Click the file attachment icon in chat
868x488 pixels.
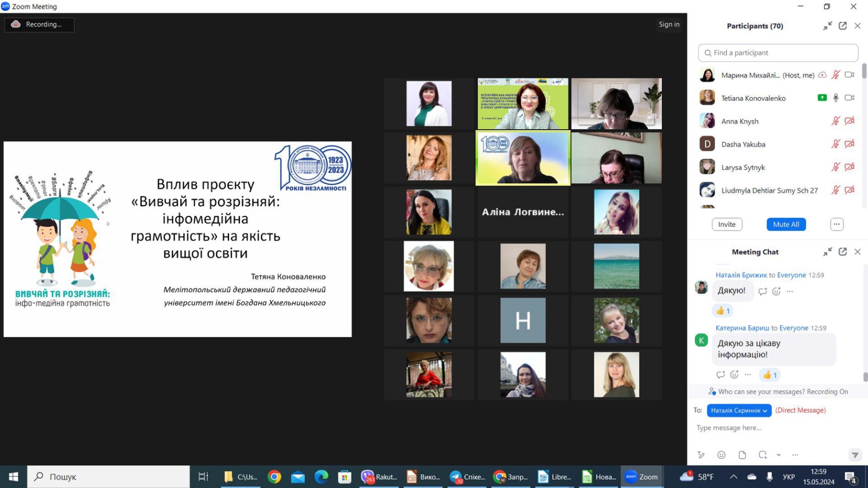tap(742, 455)
